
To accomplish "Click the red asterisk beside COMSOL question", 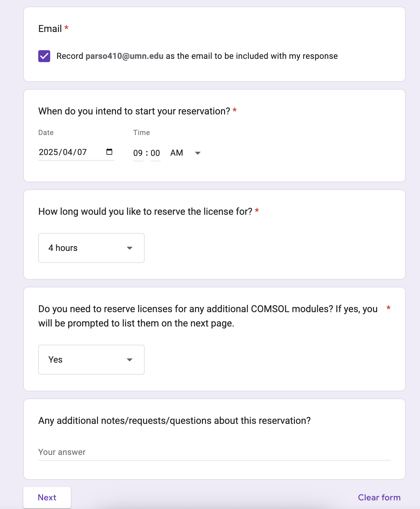I will (x=388, y=308).
